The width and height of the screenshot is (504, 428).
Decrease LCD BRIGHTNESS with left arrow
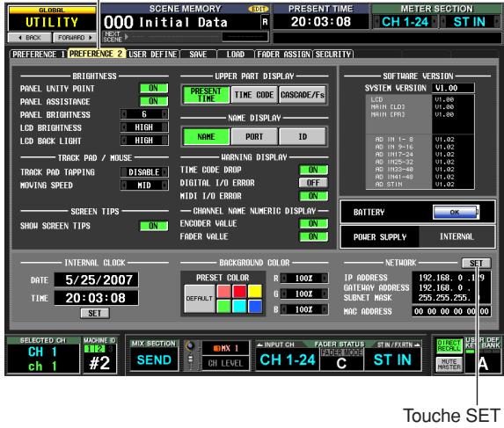click(x=124, y=127)
